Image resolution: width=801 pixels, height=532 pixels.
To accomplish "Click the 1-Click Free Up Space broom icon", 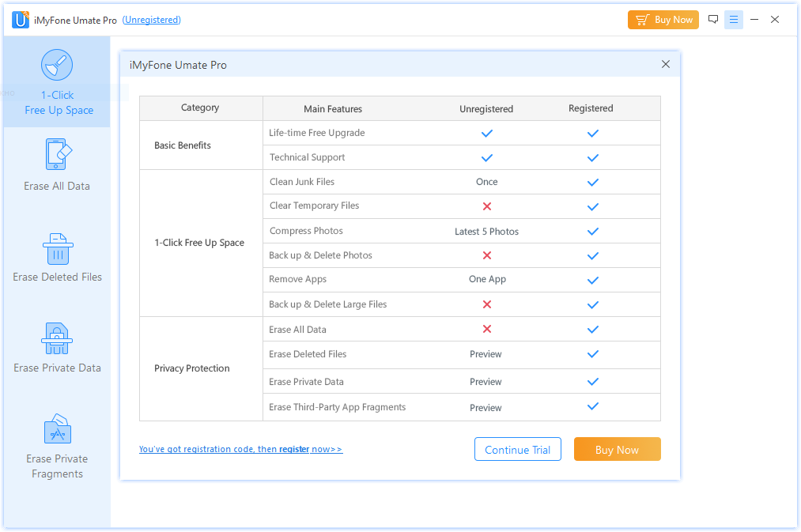I will [x=57, y=66].
